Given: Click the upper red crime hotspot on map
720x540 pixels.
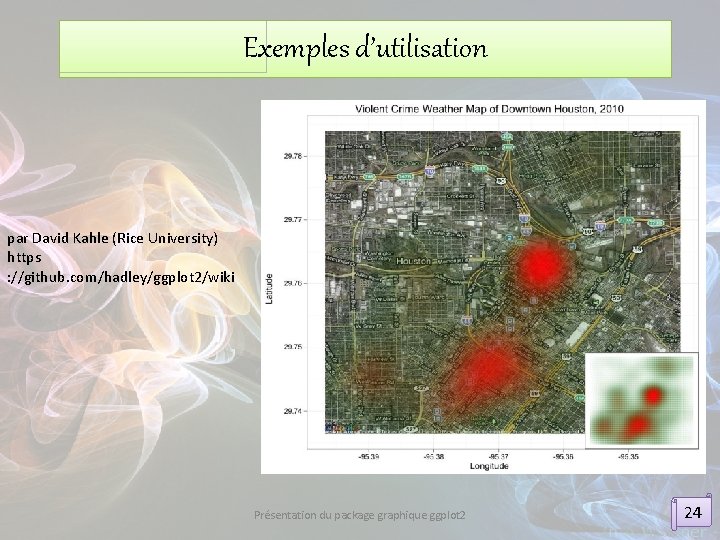Looking at the screenshot, I should 542,267.
